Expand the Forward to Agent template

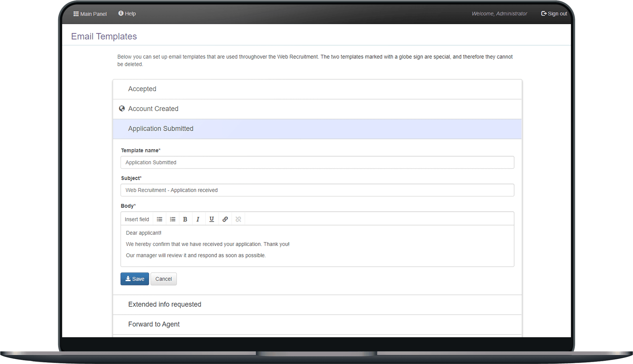pyautogui.click(x=317, y=324)
